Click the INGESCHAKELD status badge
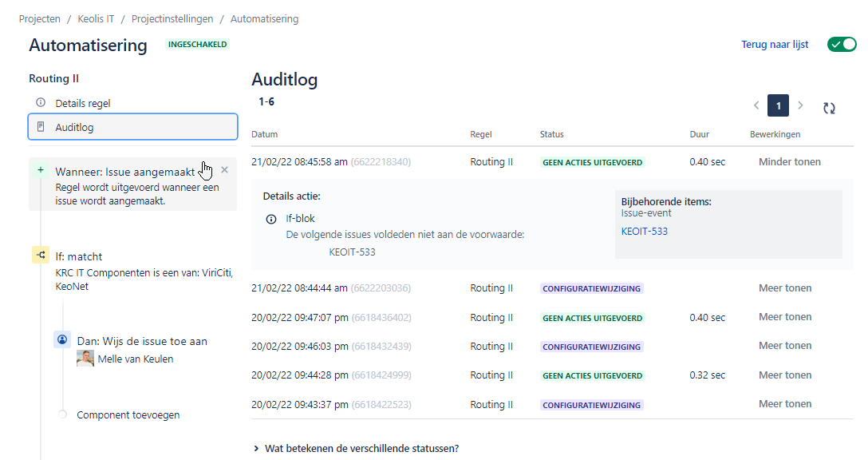Screen dimensions: 868x460 [x=198, y=45]
